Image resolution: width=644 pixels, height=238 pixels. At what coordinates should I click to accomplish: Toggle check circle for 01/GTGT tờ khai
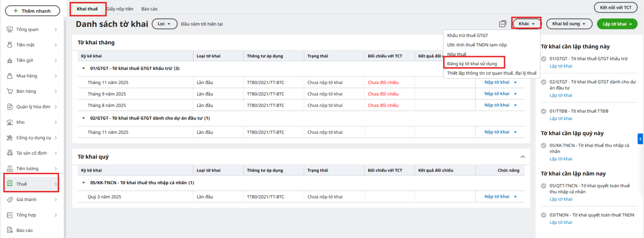(544, 59)
